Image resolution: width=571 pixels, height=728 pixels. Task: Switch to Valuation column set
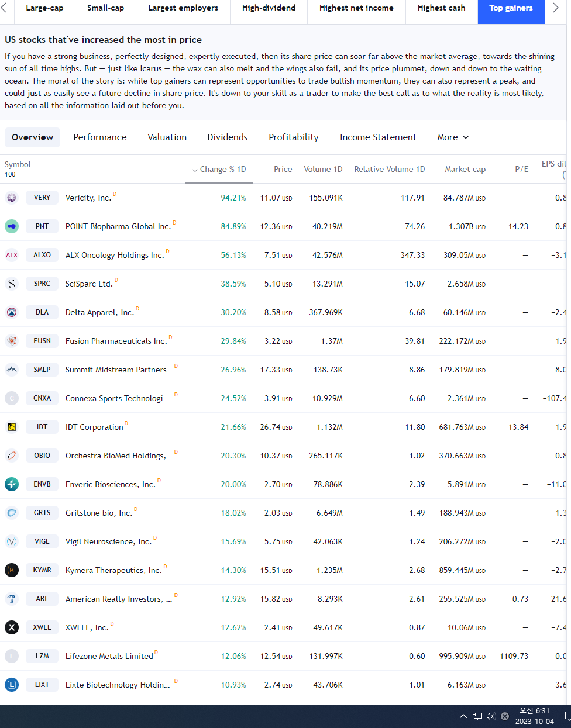pos(167,137)
